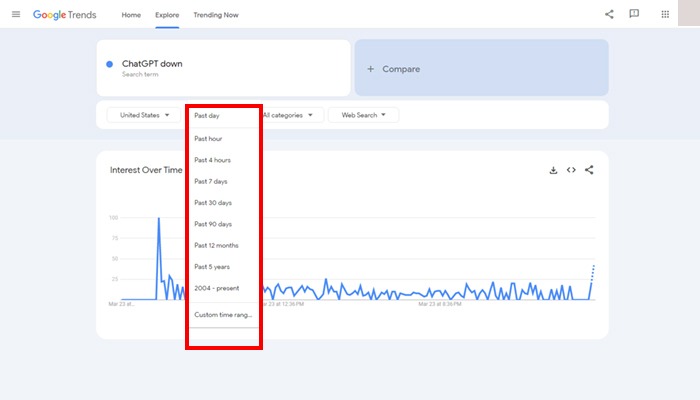Viewport: 700px width, 400px height.
Task: Download the Interest Over Time CSV
Action: pyautogui.click(x=553, y=170)
